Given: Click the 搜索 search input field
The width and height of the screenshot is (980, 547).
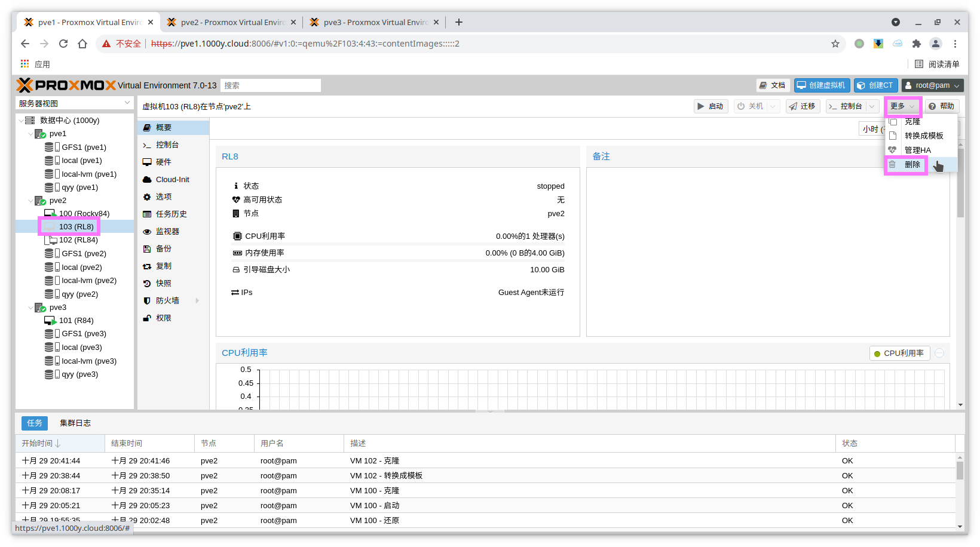Looking at the screenshot, I should [x=270, y=85].
